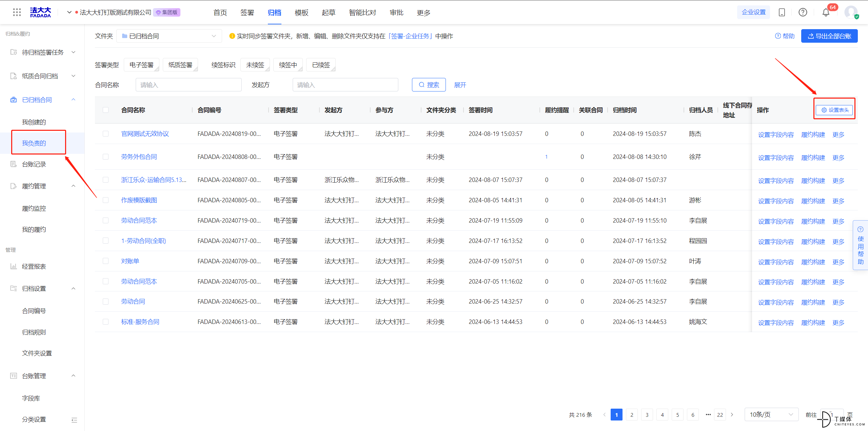Screen dimensions: 868x431
Task: Open the 更多 top menu
Action: [x=423, y=13]
